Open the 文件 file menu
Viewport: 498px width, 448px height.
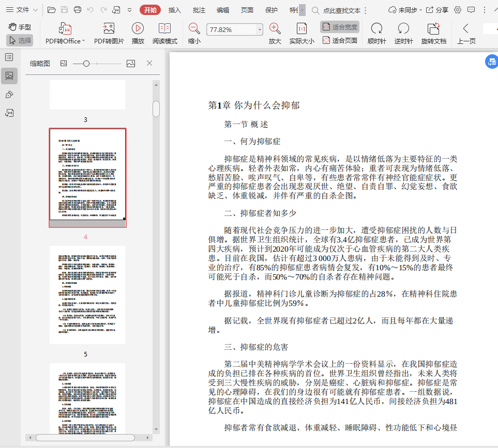tap(22, 10)
